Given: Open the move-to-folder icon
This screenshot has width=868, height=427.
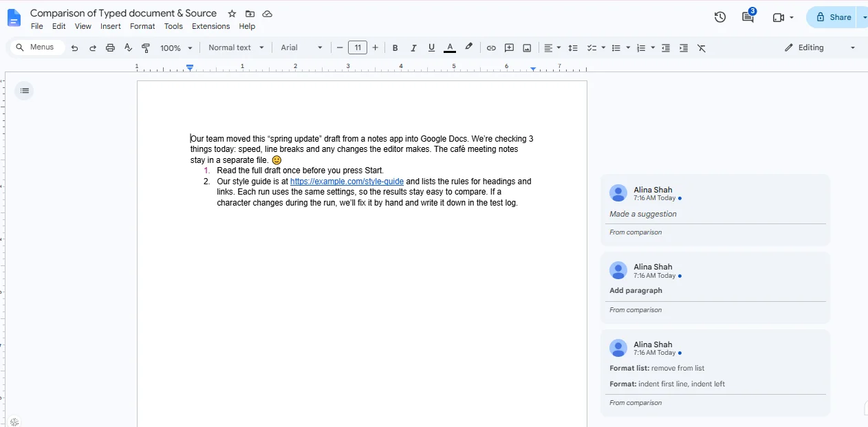Looking at the screenshot, I should [250, 14].
